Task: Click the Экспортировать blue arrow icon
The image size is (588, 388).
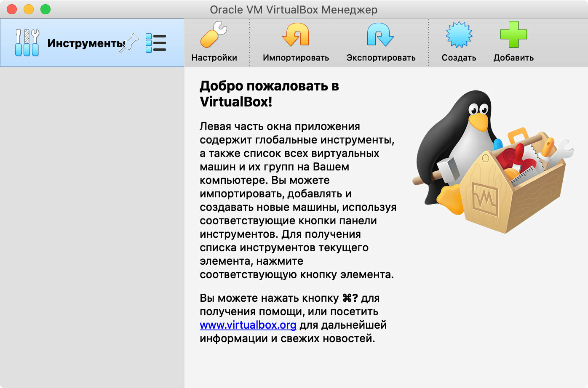Action: click(x=380, y=35)
